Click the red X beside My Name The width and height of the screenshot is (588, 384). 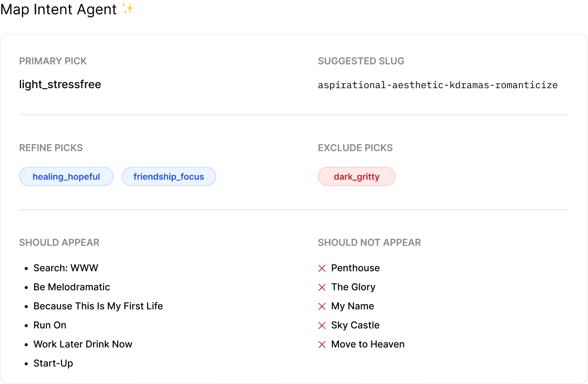point(322,307)
